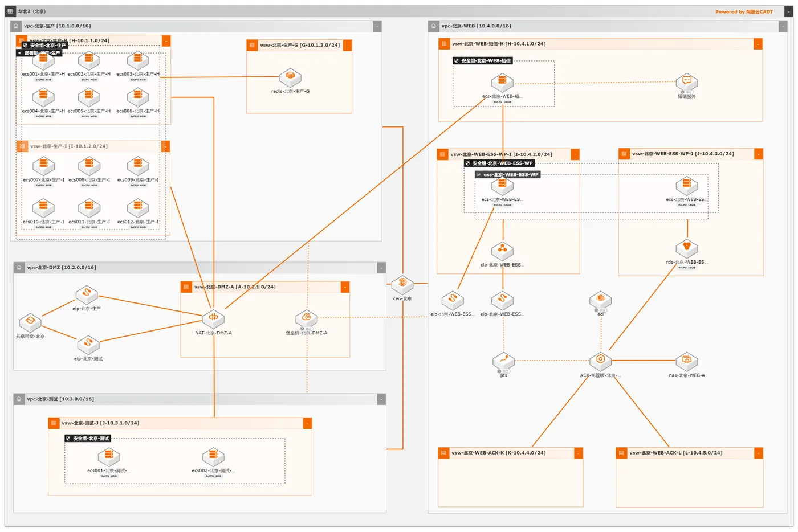
Task: Click the cen-北京 network icon
Action: pos(402,284)
